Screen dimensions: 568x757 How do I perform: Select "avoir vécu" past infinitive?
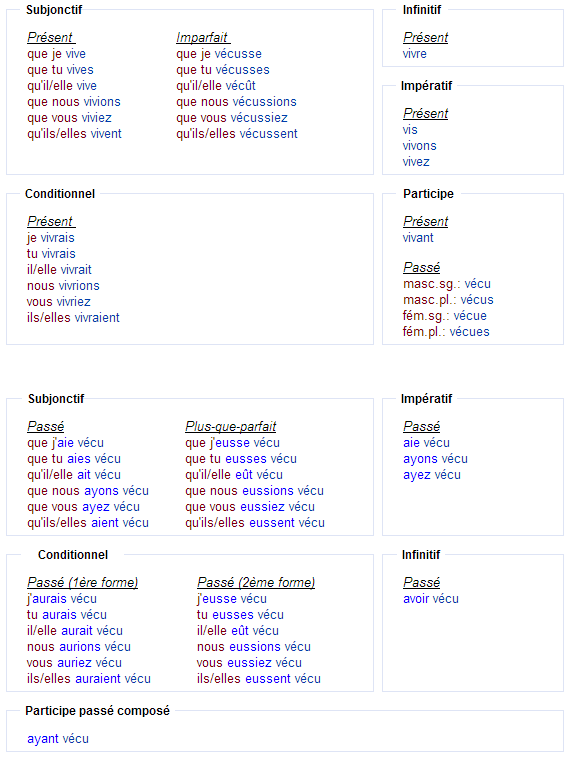(431, 599)
